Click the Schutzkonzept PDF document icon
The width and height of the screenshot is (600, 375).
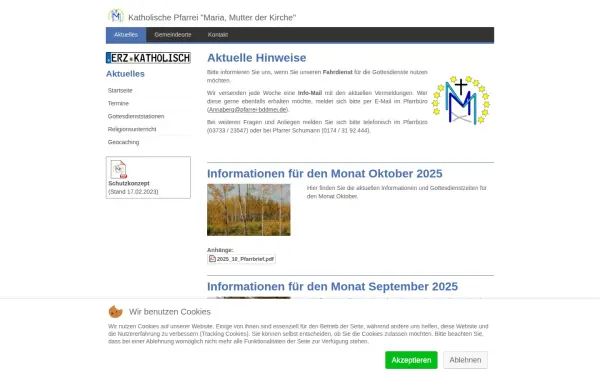click(x=119, y=169)
